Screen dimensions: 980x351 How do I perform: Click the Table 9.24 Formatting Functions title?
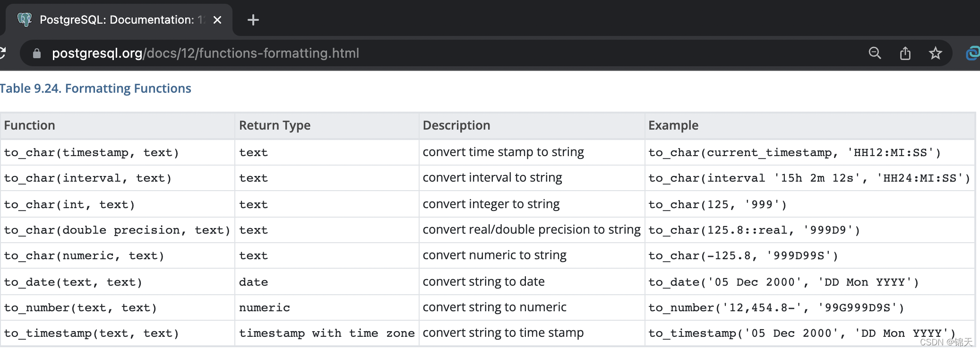pos(95,88)
